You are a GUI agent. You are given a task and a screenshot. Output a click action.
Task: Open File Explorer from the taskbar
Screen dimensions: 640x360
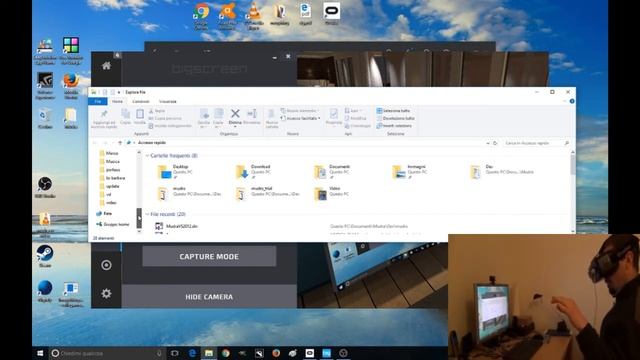pos(209,353)
